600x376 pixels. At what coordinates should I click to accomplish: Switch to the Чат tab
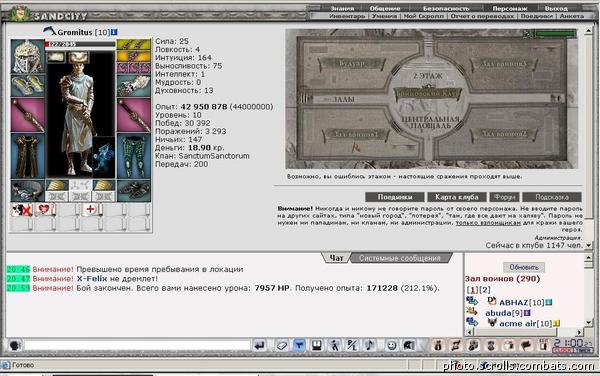tap(336, 258)
